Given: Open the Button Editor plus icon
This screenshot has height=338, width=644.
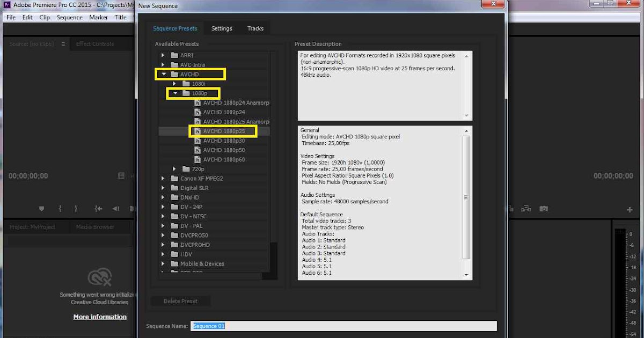Looking at the screenshot, I should coord(630,209).
